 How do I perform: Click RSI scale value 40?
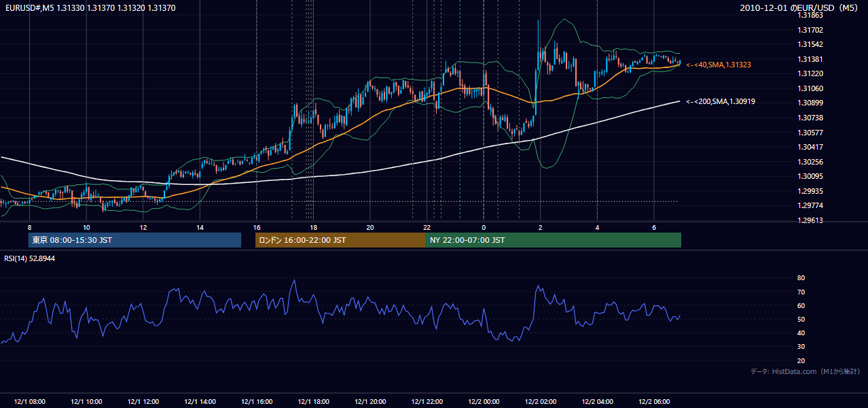[801, 333]
